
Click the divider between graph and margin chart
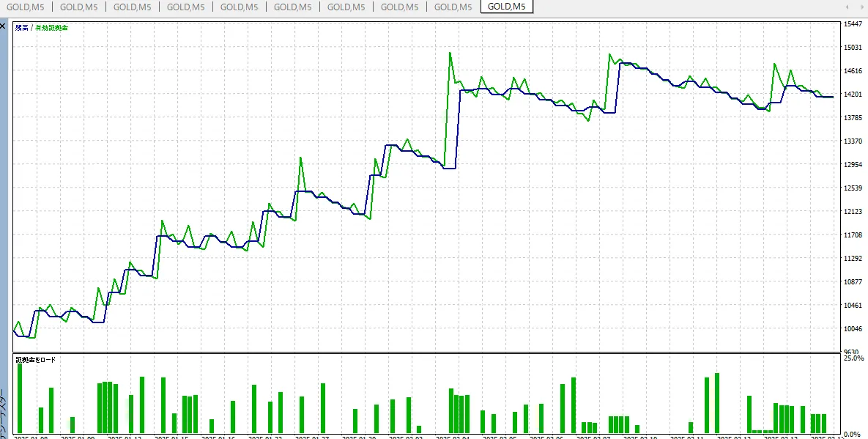pos(425,353)
